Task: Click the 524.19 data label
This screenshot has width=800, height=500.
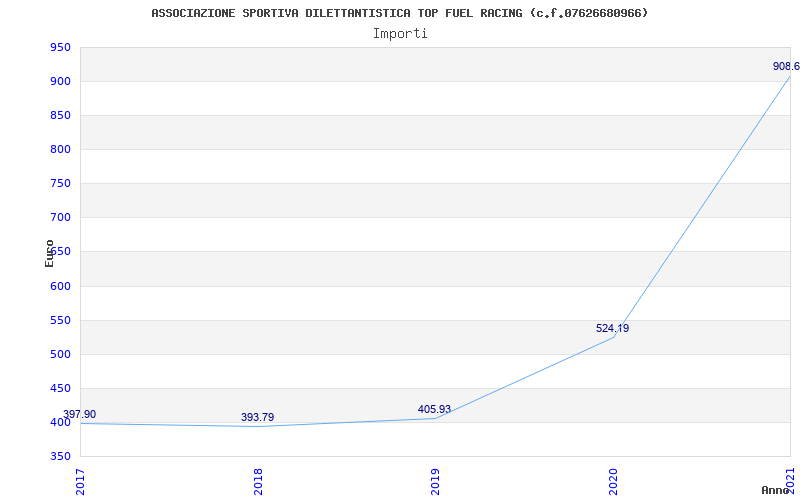Action: [x=612, y=328]
